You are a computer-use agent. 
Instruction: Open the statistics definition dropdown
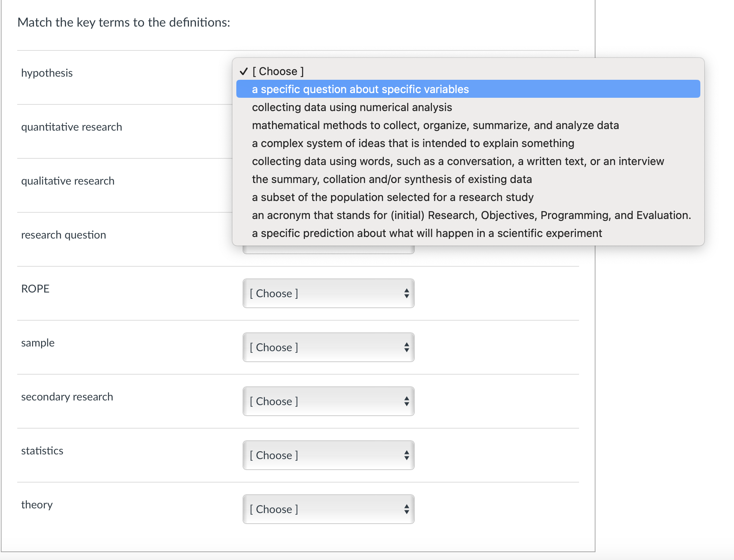pos(328,455)
